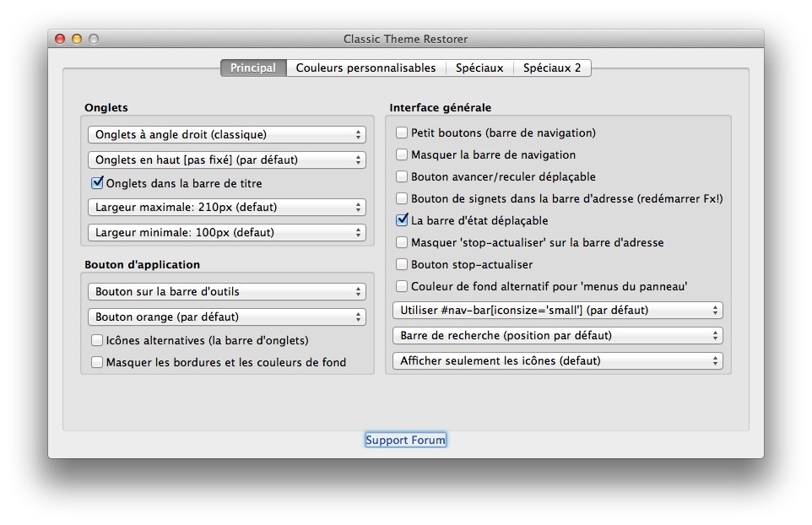Go to the Spéciaux 2 tab

pos(552,68)
